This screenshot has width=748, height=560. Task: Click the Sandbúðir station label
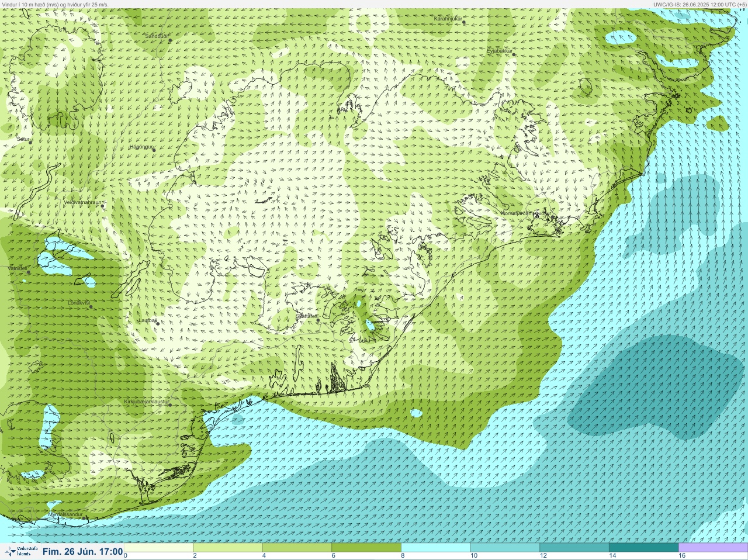pos(157,36)
